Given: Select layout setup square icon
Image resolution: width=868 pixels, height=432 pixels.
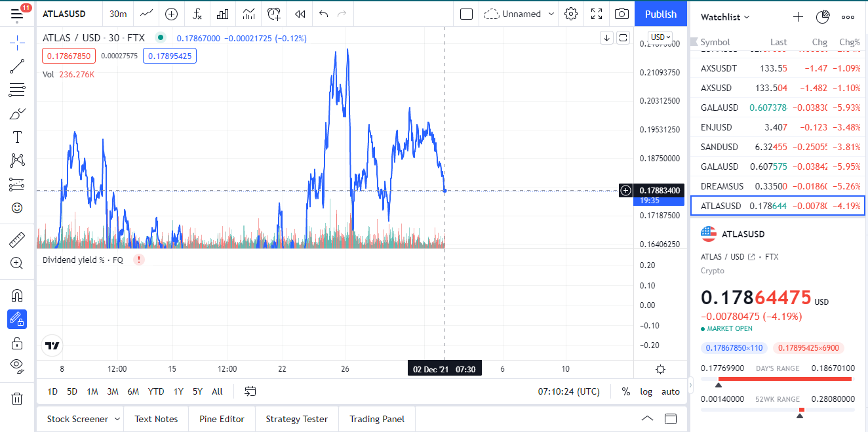Looking at the screenshot, I should [x=466, y=14].
